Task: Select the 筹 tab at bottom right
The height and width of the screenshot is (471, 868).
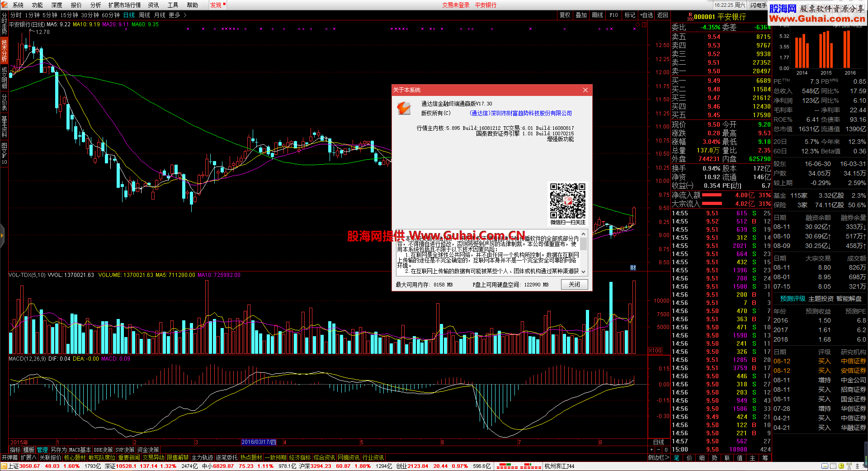Action: point(765,457)
